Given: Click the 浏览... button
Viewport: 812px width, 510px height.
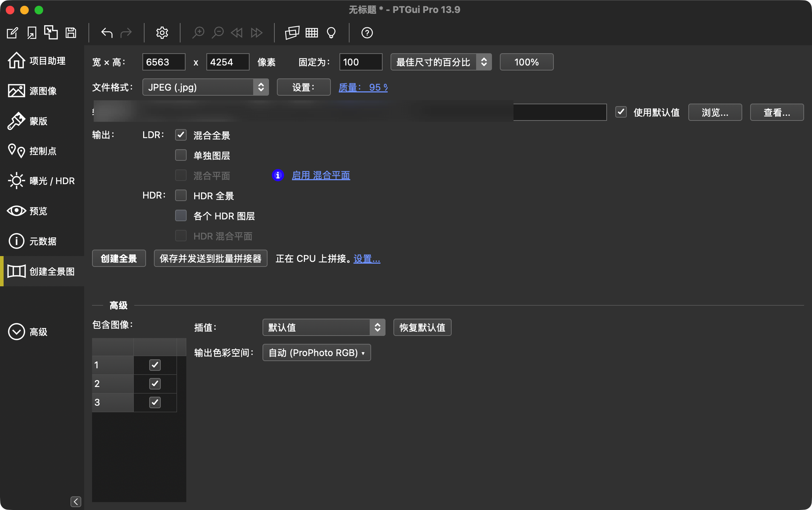Looking at the screenshot, I should pyautogui.click(x=715, y=112).
